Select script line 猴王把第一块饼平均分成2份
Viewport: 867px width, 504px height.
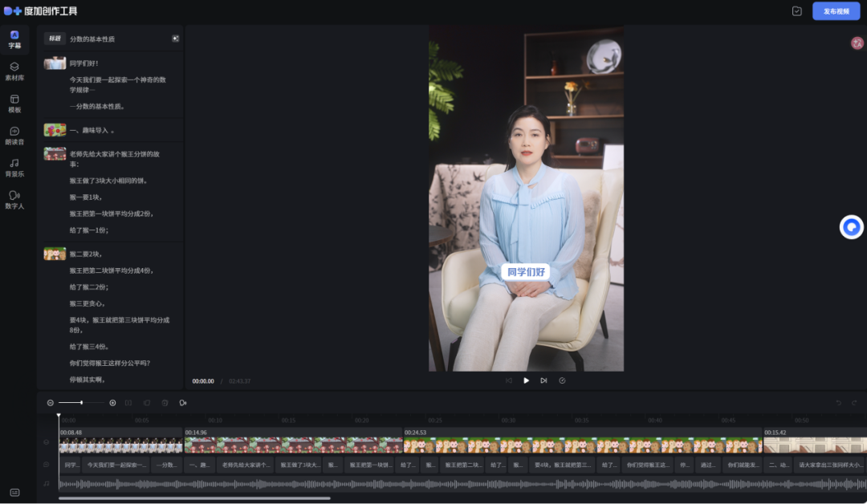[x=111, y=213]
